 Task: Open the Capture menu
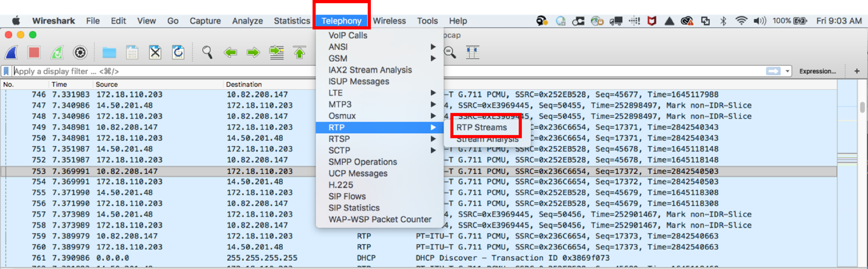pos(206,20)
